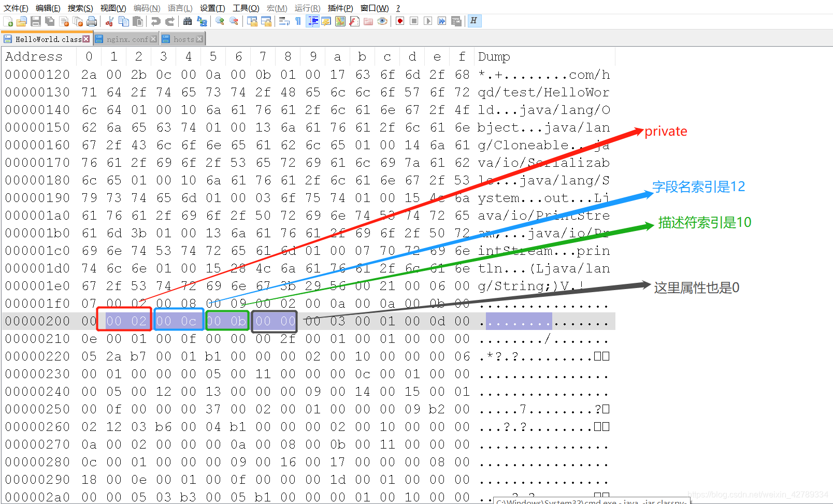Open the 工具(O) menu
833x504 pixels.
[x=246, y=8]
